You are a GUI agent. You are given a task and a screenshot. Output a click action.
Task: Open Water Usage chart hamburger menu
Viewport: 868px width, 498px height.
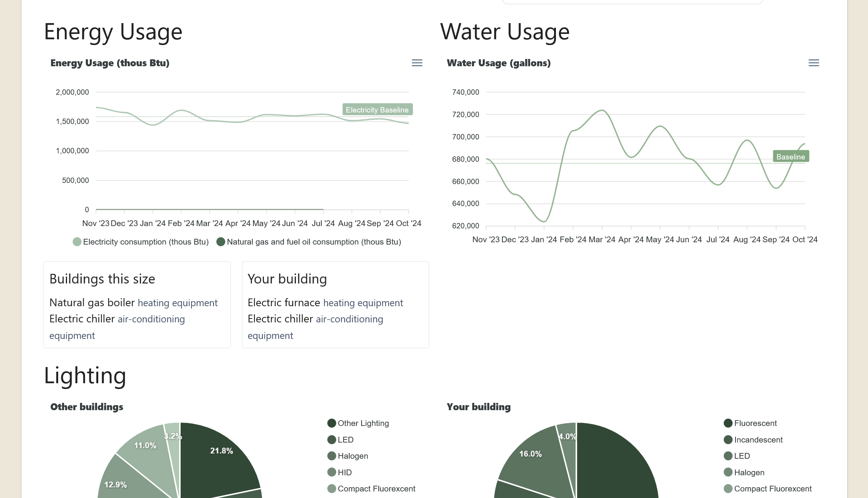813,63
